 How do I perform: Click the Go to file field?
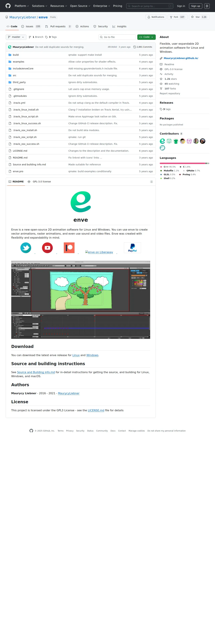(117, 37)
